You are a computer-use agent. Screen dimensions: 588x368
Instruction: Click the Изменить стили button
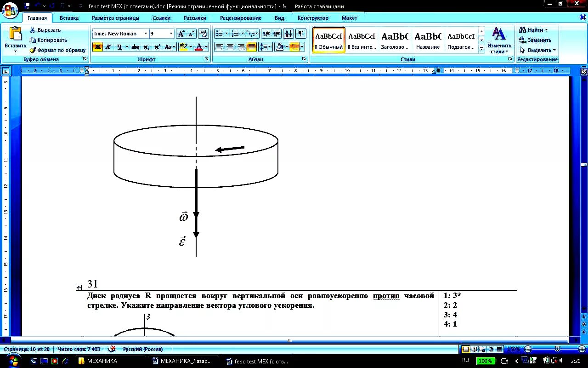(499, 40)
